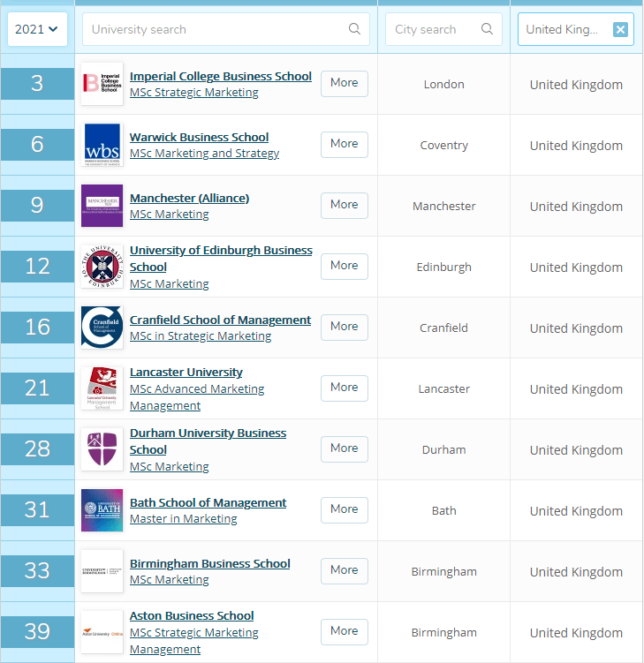Open MSc Strategic Marketing program link
Screen dimensions: 644x663
point(193,92)
